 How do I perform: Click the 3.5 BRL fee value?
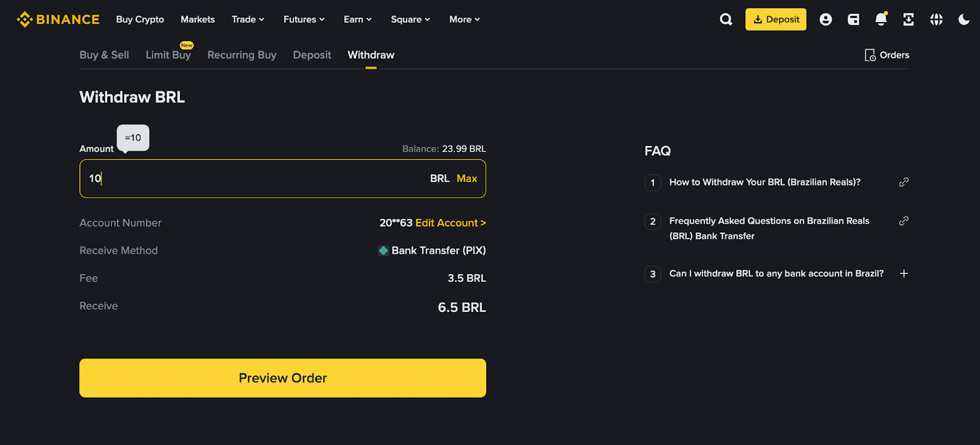[467, 278]
